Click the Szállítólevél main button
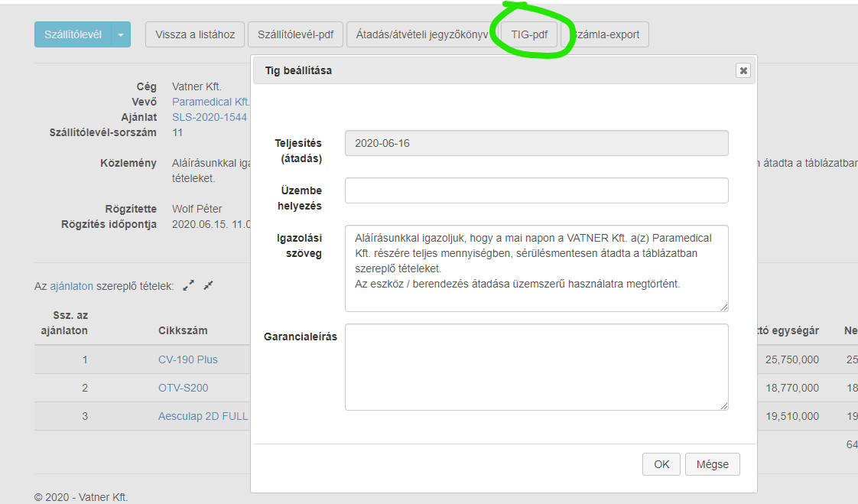This screenshot has width=858, height=504. 73,34
